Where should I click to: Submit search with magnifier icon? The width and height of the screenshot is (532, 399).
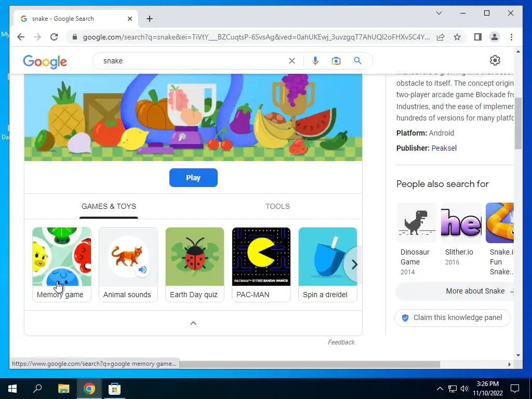357,61
